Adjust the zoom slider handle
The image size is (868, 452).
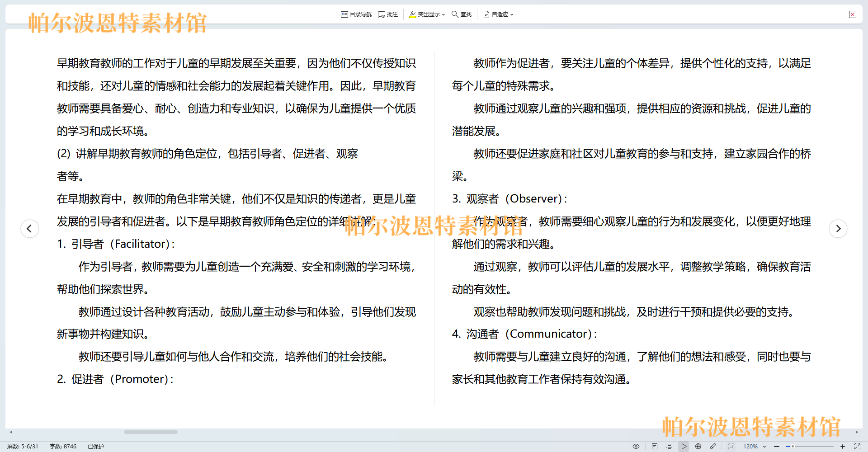pyautogui.click(x=793, y=446)
